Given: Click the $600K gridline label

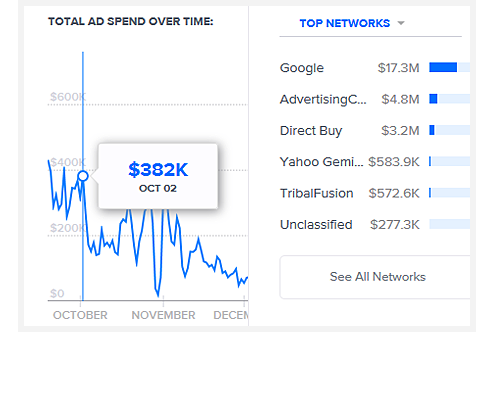Looking at the screenshot, I should (x=68, y=97).
